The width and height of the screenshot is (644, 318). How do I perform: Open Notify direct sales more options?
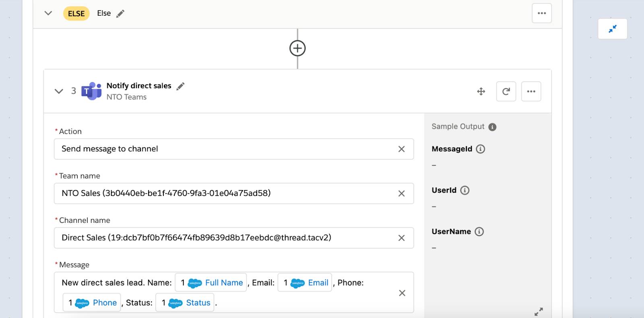tap(531, 91)
